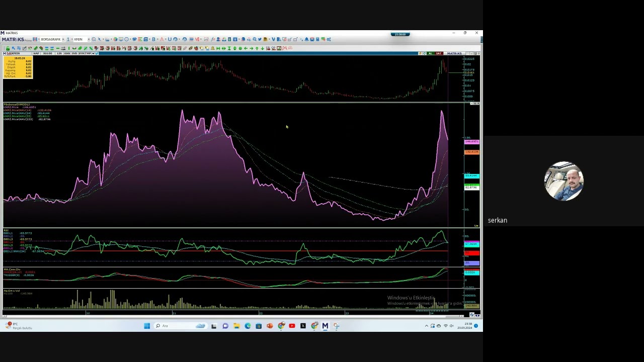This screenshot has width=644, height=362.
Task: Click the green padlock icon in drawing toolbar
Action: 8,48
